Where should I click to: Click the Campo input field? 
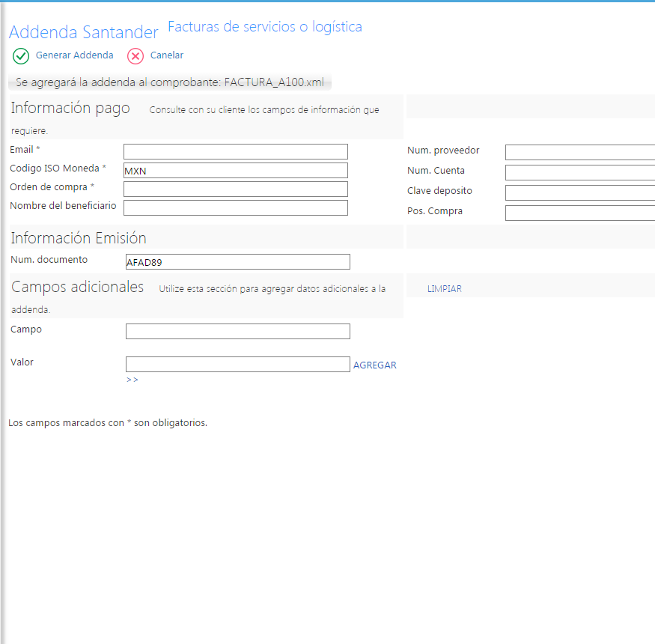pos(238,332)
